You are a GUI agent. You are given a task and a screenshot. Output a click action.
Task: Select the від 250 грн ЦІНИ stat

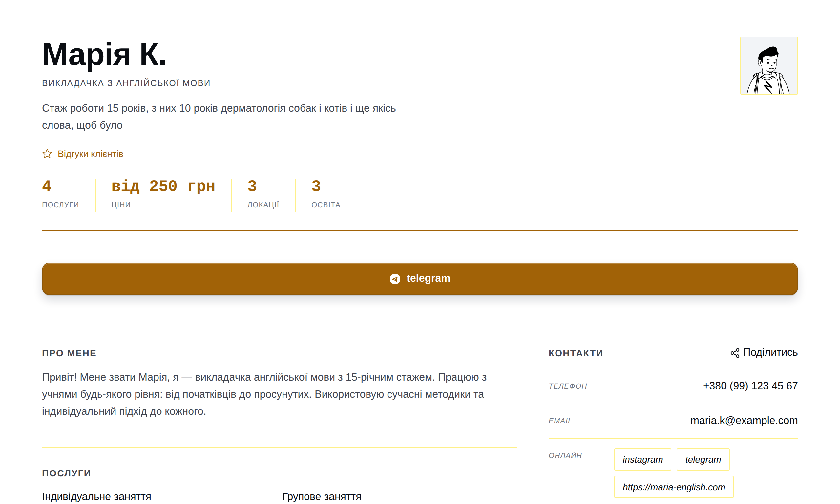click(163, 194)
